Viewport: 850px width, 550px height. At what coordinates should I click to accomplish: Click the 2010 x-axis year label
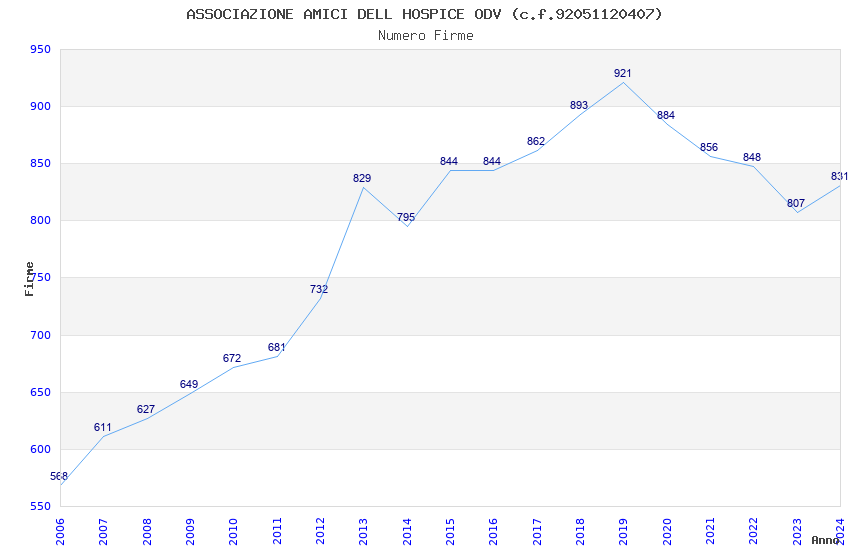[233, 532]
